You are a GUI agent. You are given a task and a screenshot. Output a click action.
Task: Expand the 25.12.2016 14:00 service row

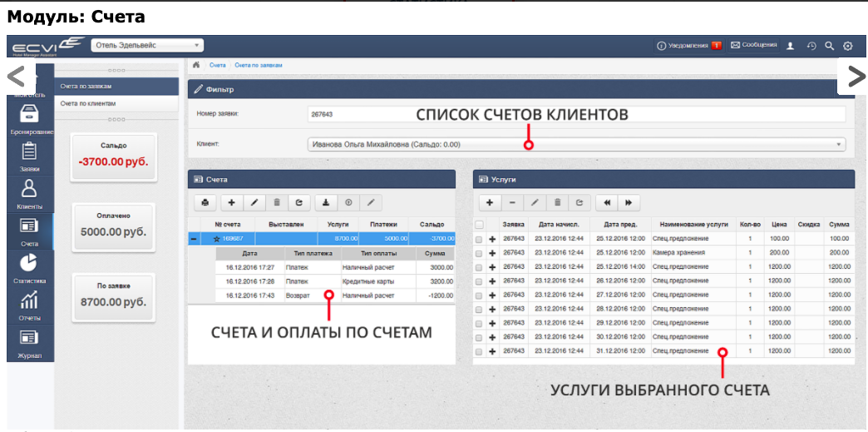point(493,266)
